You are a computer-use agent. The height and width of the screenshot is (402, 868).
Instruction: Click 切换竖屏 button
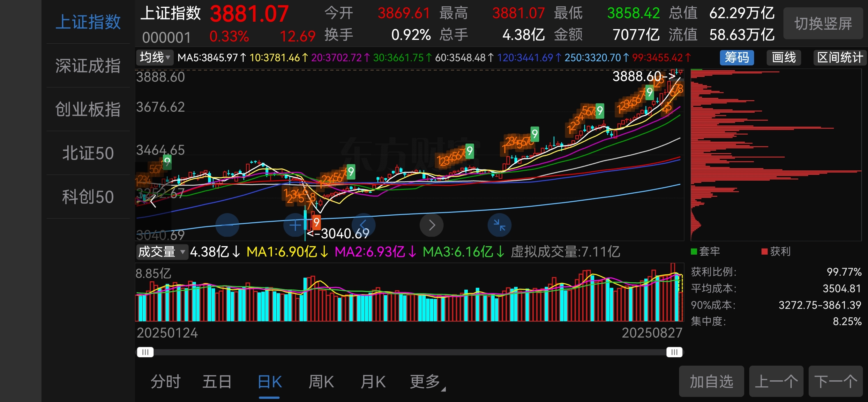(x=823, y=24)
